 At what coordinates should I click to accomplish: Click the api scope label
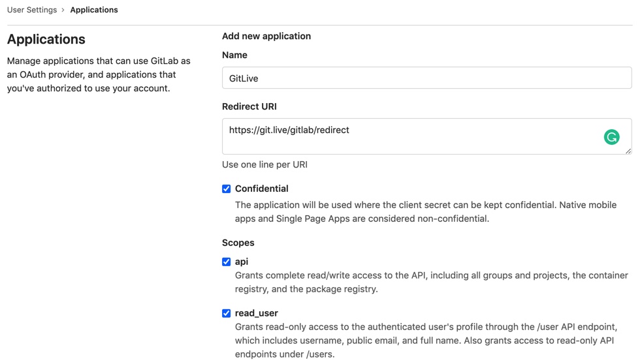[x=242, y=262]
